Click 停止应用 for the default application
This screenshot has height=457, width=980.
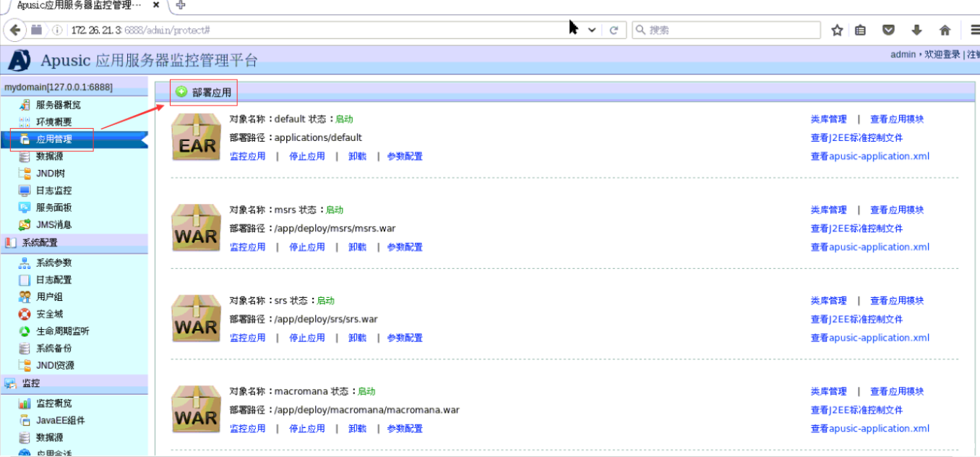pos(307,156)
